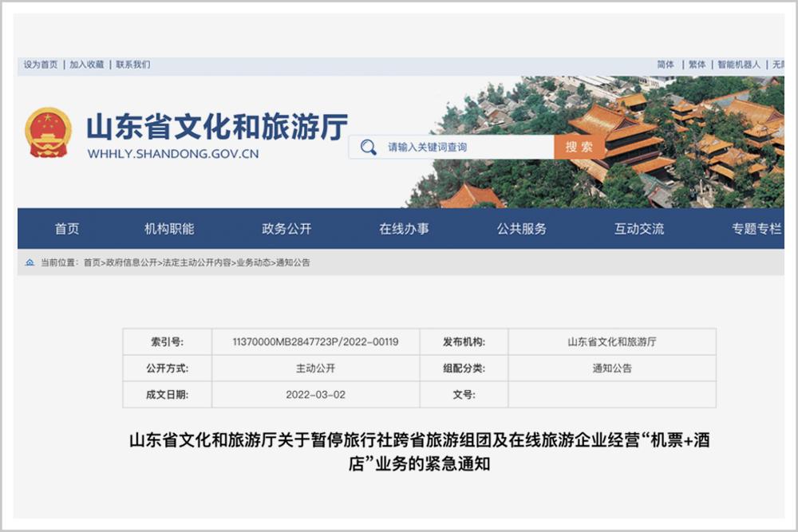Image resolution: width=798 pixels, height=532 pixels.
Task: Click 山东省文化和旅游厅 in the table
Action: [x=612, y=342]
